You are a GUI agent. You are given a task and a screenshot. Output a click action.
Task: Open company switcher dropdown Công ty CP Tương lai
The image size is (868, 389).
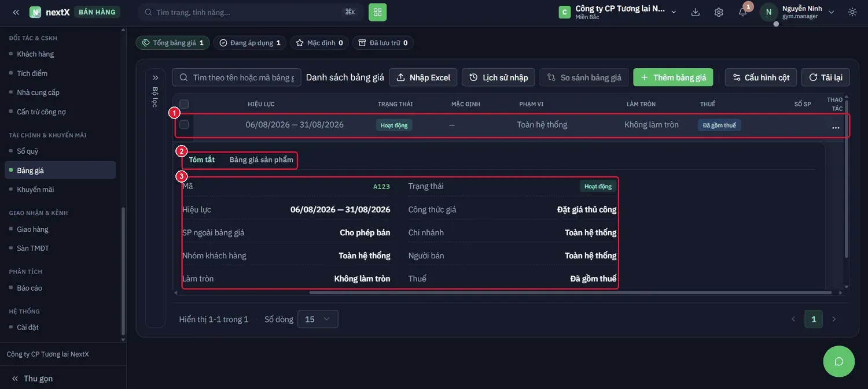[x=618, y=12]
